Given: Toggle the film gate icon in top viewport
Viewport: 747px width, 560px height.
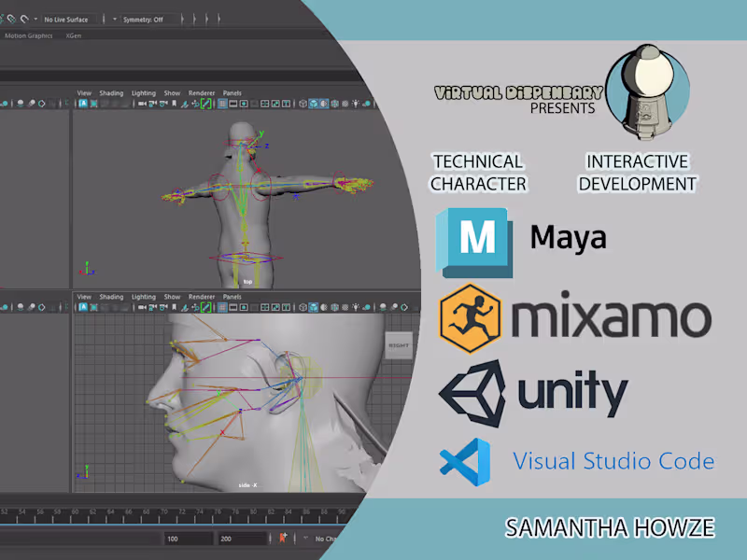Looking at the screenshot, I should [233, 104].
